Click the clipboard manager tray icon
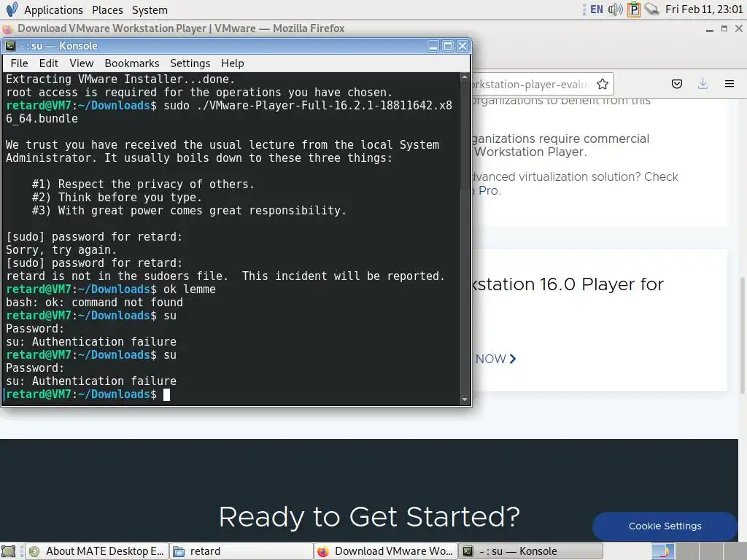The width and height of the screenshot is (747, 560). (x=634, y=9)
